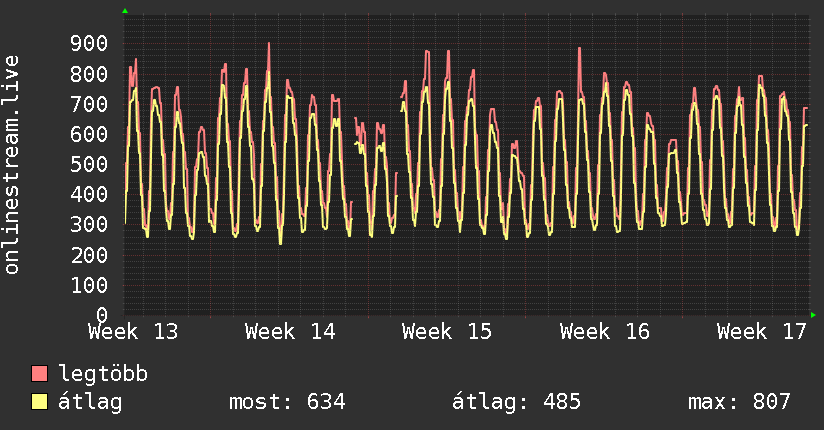Image resolution: width=824 pixels, height=430 pixels.
Task: Click the Week 17 axis label
Action: click(761, 332)
